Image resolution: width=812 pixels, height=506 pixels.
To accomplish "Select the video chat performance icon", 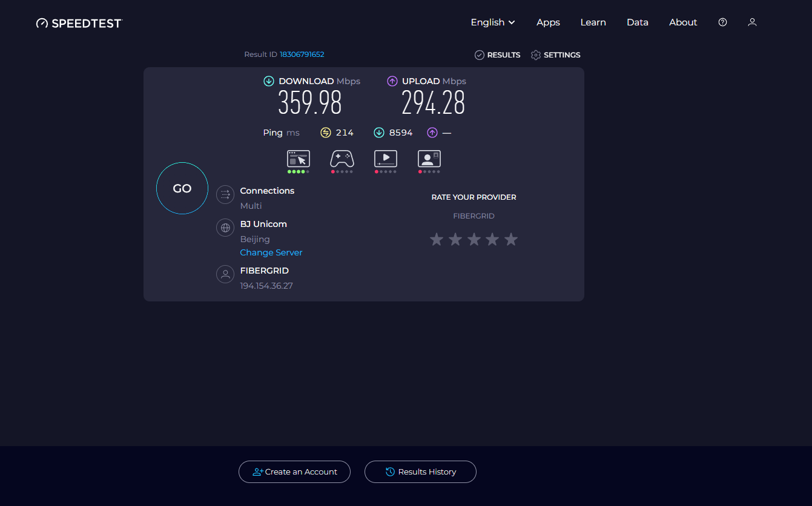I will pos(429,159).
